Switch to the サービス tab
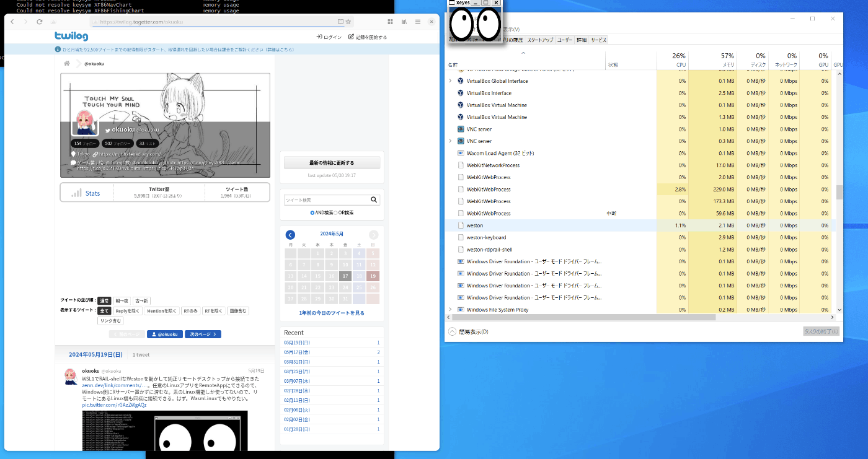The width and height of the screenshot is (868, 459). 598,40
